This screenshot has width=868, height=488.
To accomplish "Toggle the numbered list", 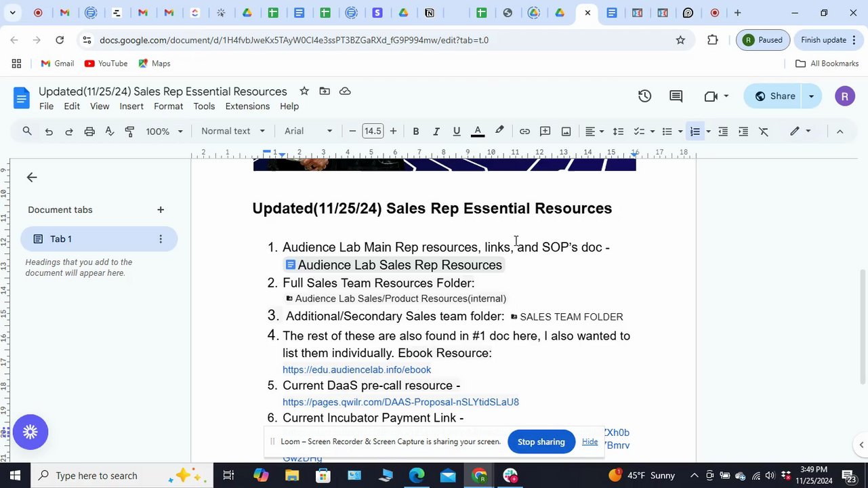I will [x=695, y=131].
